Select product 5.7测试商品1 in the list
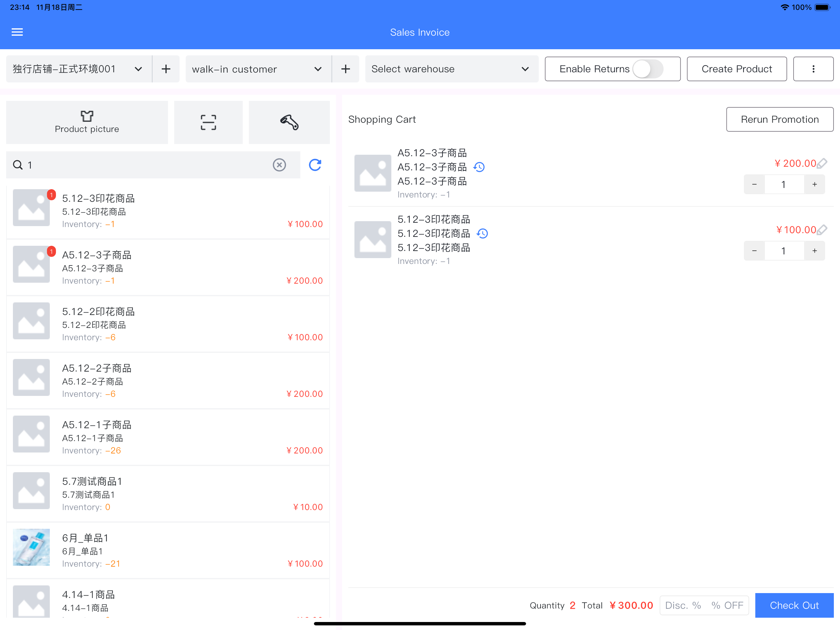Viewport: 840px width, 630px height. click(x=168, y=494)
